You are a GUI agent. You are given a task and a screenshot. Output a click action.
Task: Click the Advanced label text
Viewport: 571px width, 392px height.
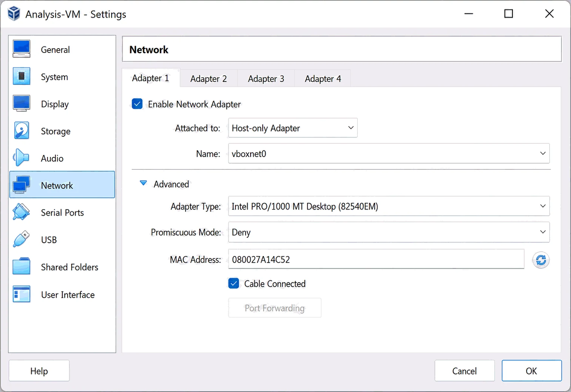(171, 184)
